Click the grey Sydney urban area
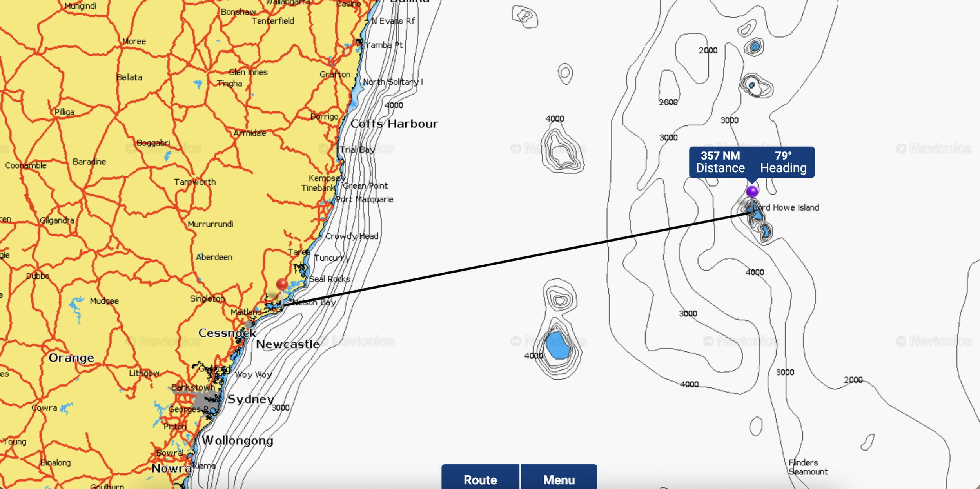The width and height of the screenshot is (980, 489). point(202,400)
